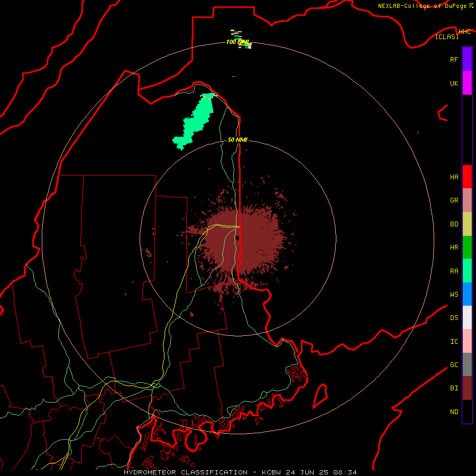476x476 pixels.
Task: Click the GC legend label
Action: point(454,365)
